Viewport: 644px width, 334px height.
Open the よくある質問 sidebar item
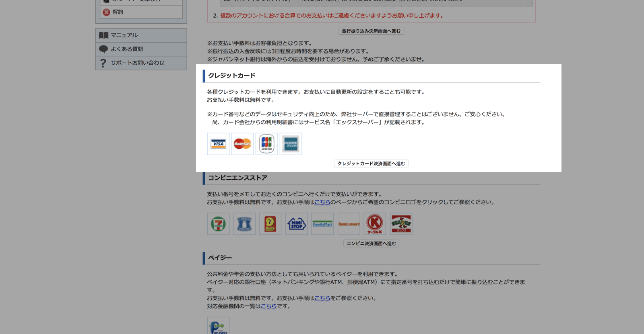click(141, 49)
